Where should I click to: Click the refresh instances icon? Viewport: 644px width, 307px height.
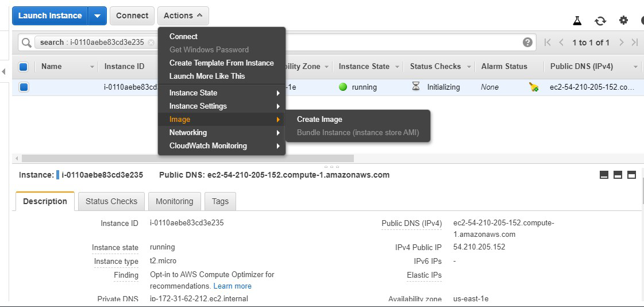coord(600,21)
